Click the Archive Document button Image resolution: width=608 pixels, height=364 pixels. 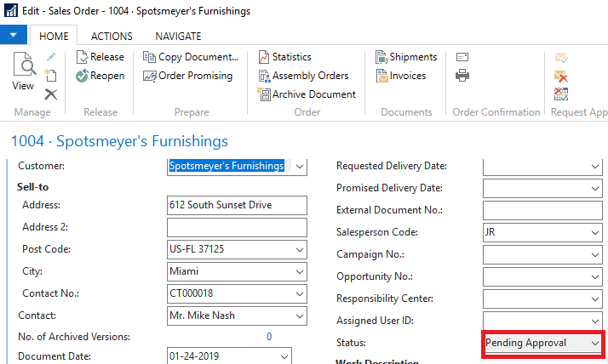[307, 94]
